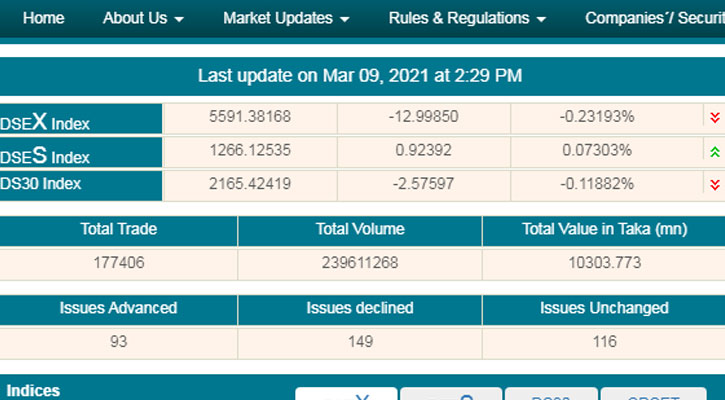725x400 pixels.
Task: Click the DSES Index green up arrow
Action: point(714,152)
